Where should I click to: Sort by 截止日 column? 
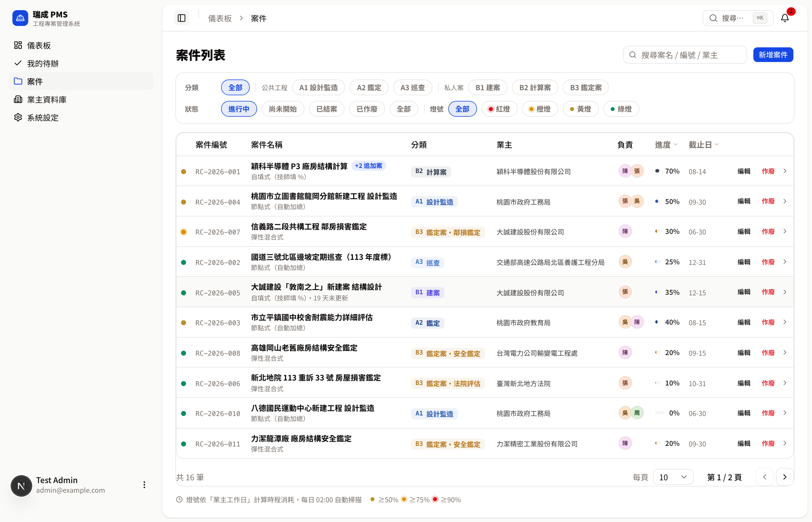tap(703, 145)
